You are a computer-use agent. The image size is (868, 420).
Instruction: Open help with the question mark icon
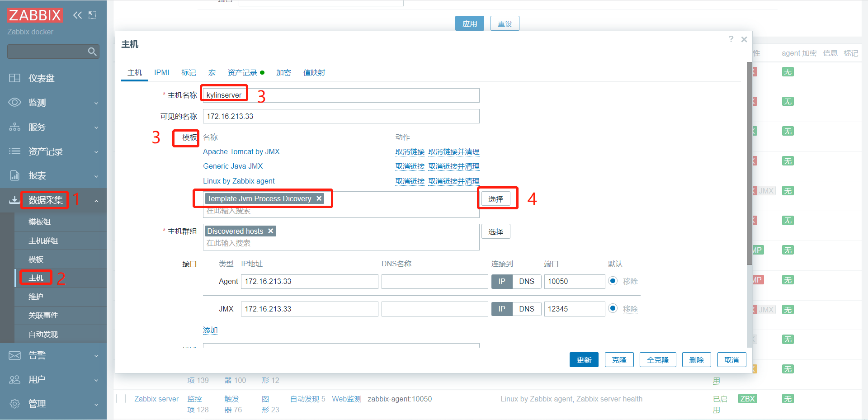pos(731,39)
